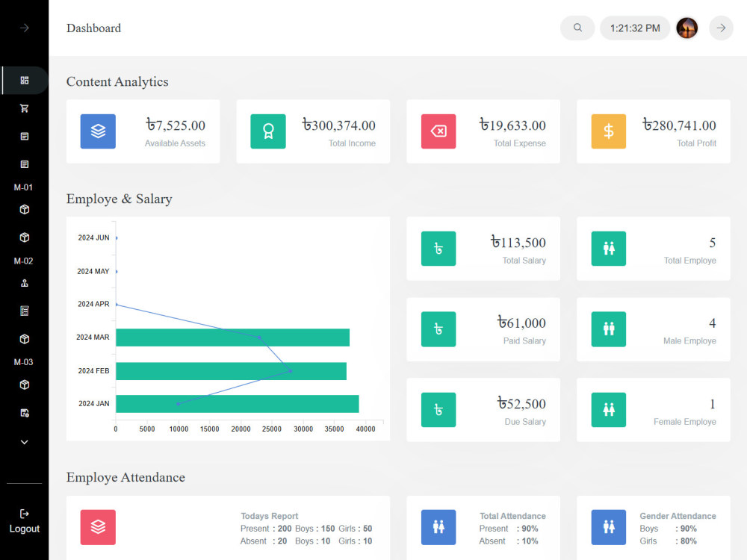
Task: Click the line point on 2024 MAR
Action: coord(259,337)
